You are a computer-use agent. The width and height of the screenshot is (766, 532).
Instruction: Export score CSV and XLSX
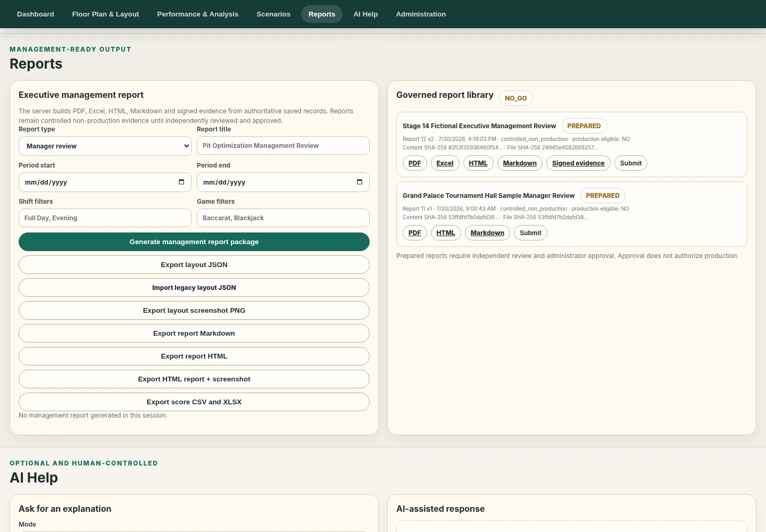click(194, 402)
